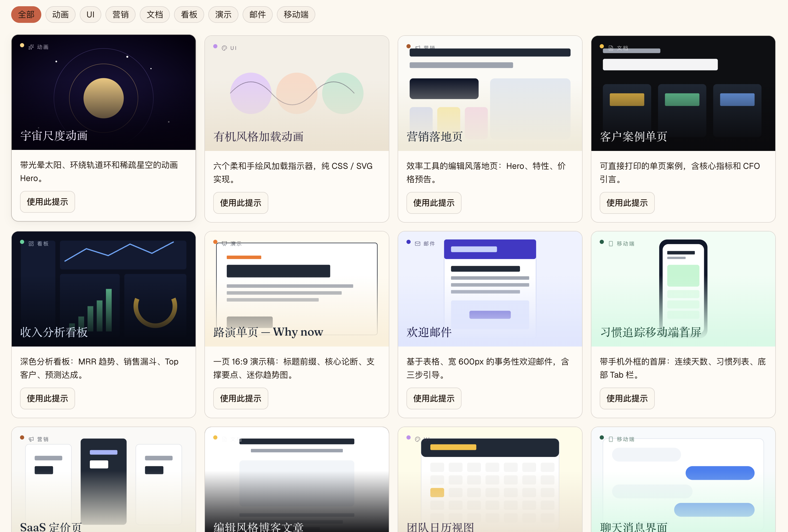Toggle the 动画 filter chip

click(60, 15)
